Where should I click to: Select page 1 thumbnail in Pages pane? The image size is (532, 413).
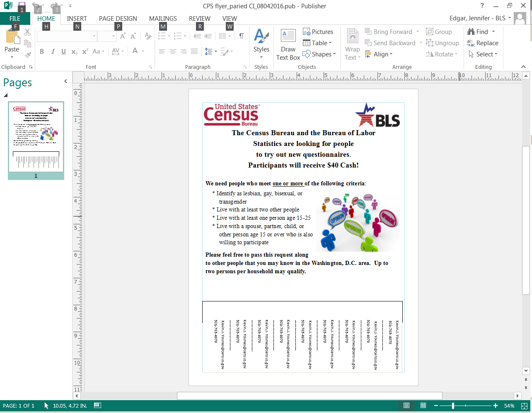click(x=36, y=137)
